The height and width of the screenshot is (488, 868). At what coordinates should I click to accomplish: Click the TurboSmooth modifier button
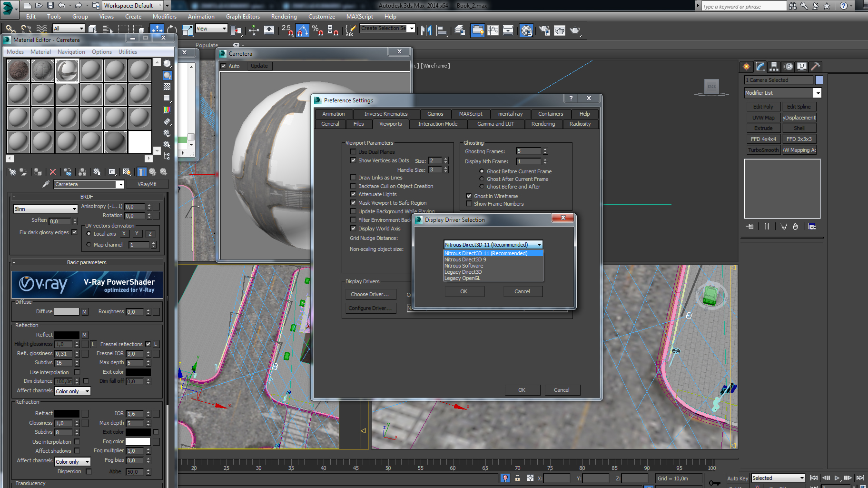pos(763,150)
